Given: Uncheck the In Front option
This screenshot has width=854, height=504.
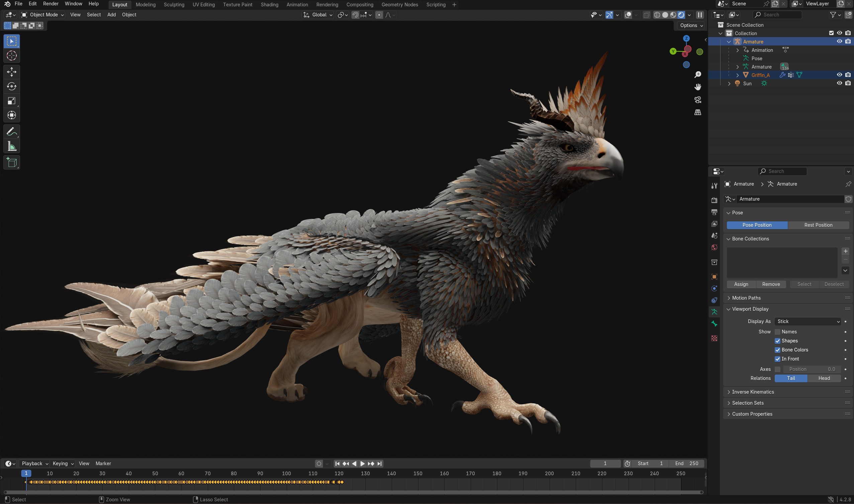Looking at the screenshot, I should tap(778, 359).
